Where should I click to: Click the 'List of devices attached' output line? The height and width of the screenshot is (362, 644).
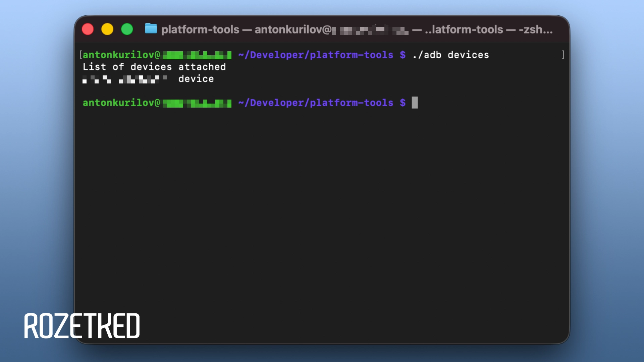[154, 67]
